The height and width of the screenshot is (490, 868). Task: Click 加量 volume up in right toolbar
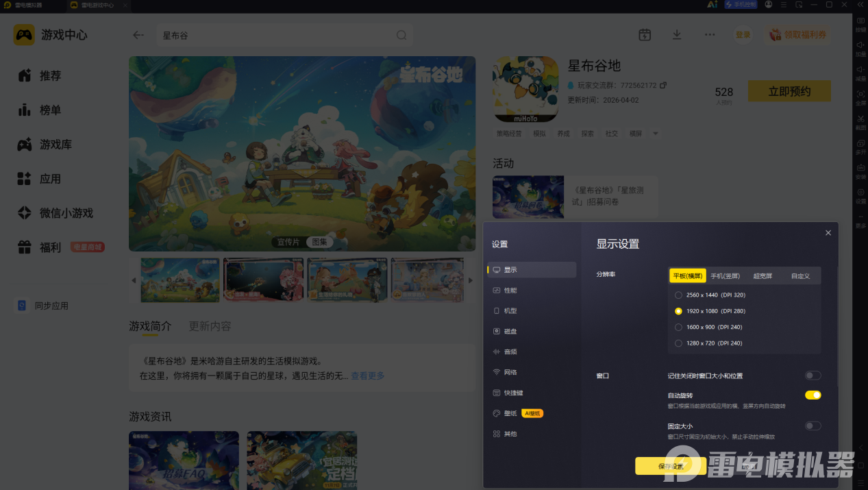click(x=860, y=49)
